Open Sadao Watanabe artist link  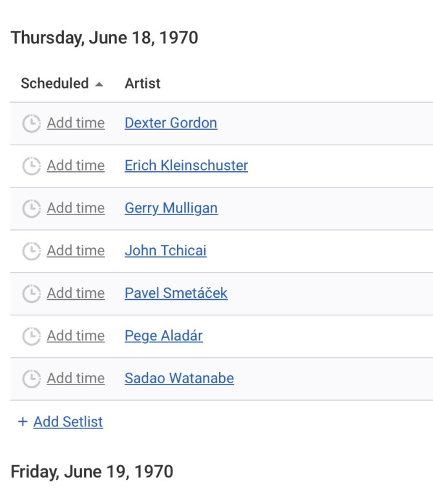click(179, 378)
